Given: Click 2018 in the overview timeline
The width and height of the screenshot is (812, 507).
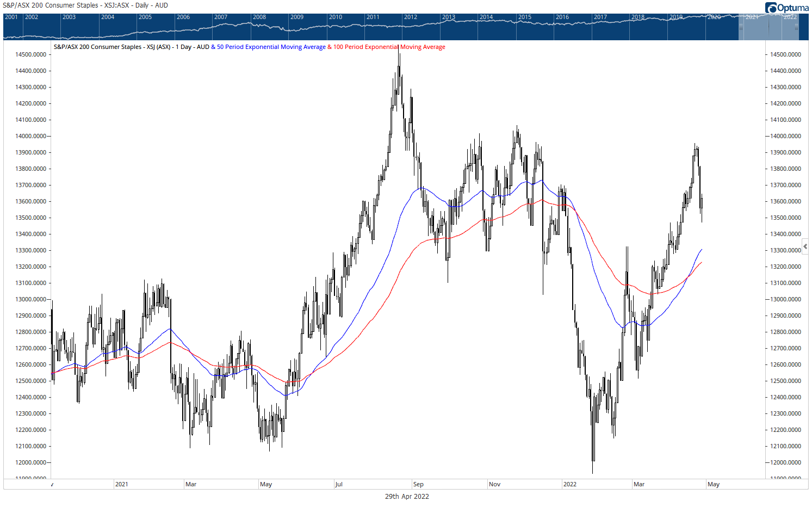Looking at the screenshot, I should point(638,17).
